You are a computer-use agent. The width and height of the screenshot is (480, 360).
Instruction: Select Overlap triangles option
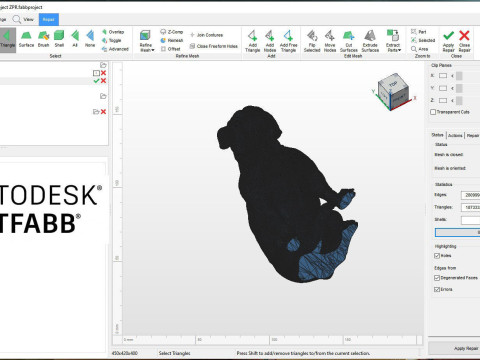[113, 32]
